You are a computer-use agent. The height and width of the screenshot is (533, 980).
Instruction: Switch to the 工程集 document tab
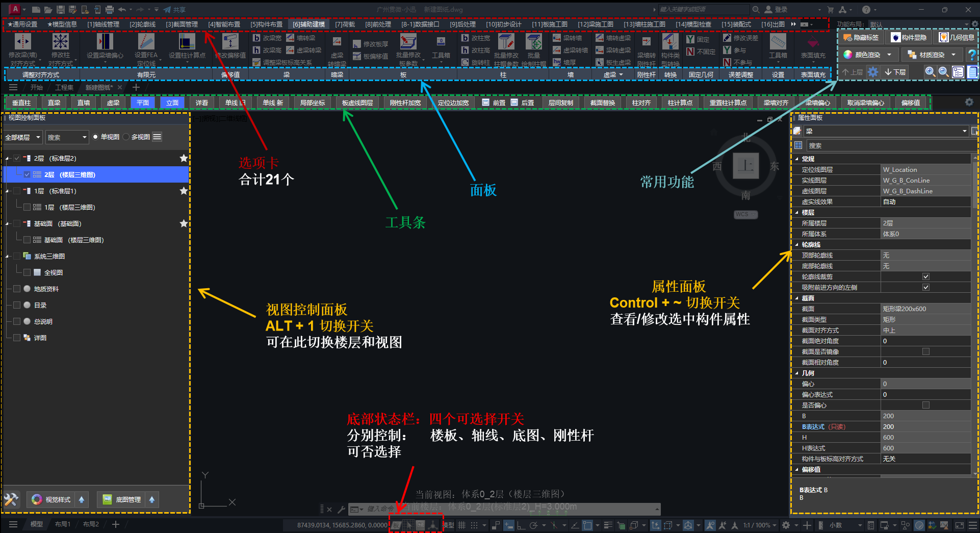(64, 87)
